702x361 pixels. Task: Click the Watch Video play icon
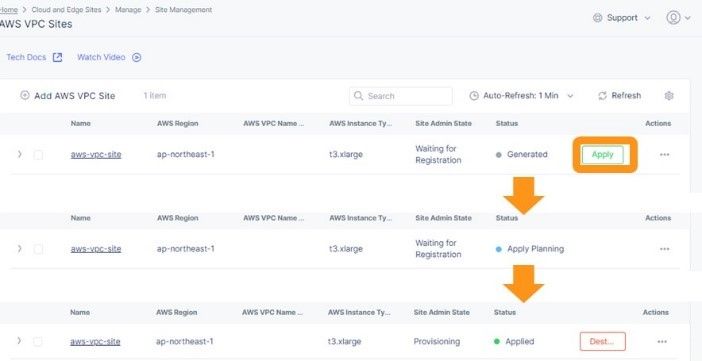pos(137,57)
